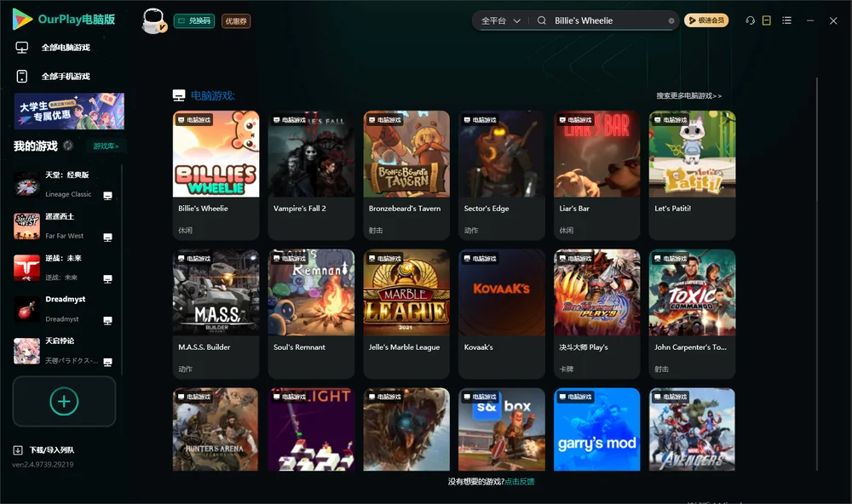Click the 大学生专属优惠 promo banner
This screenshot has width=852, height=504.
coord(69,112)
